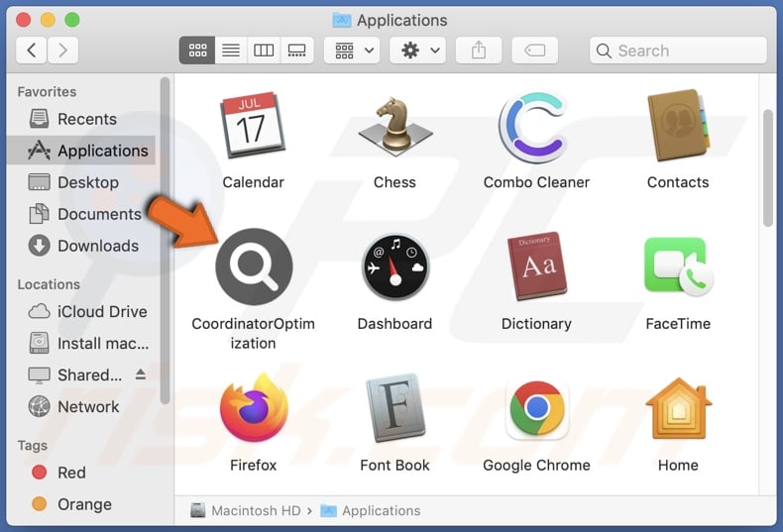Filter by the Red tag

[82, 473]
